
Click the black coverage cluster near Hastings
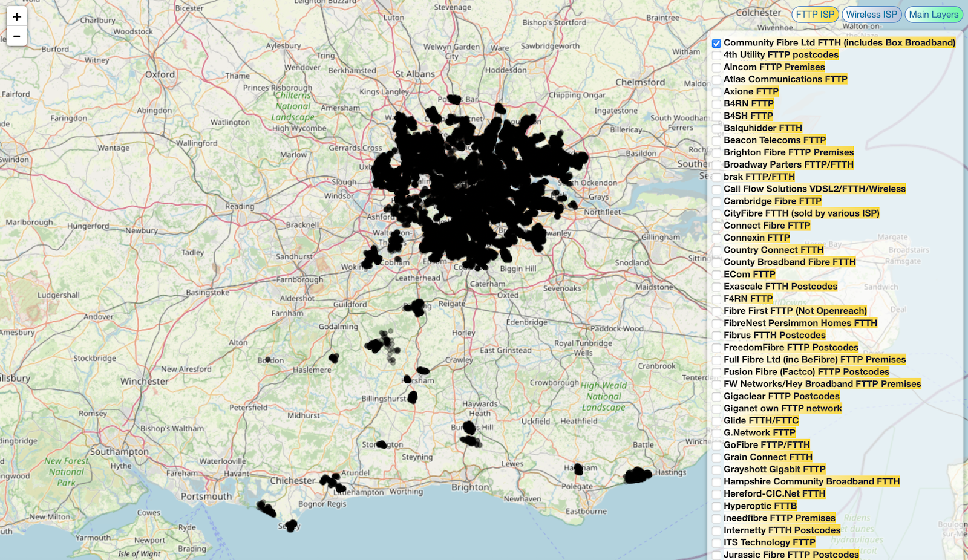tap(637, 476)
